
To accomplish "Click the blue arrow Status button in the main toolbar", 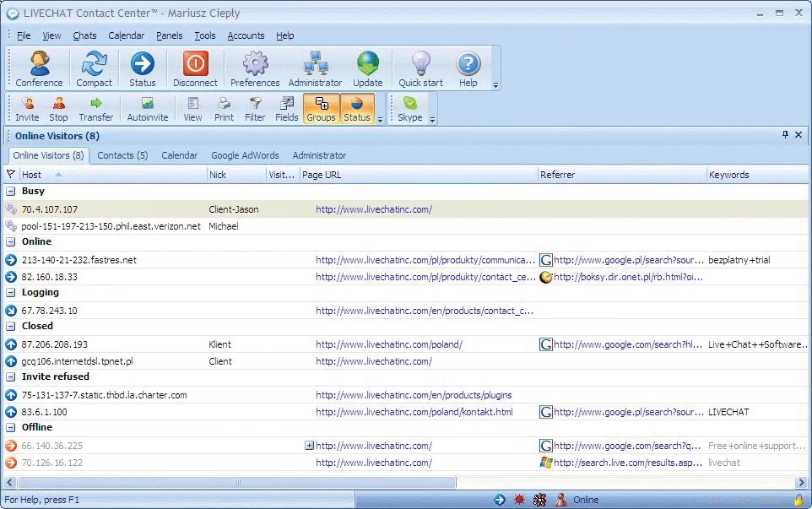I will 142,69.
